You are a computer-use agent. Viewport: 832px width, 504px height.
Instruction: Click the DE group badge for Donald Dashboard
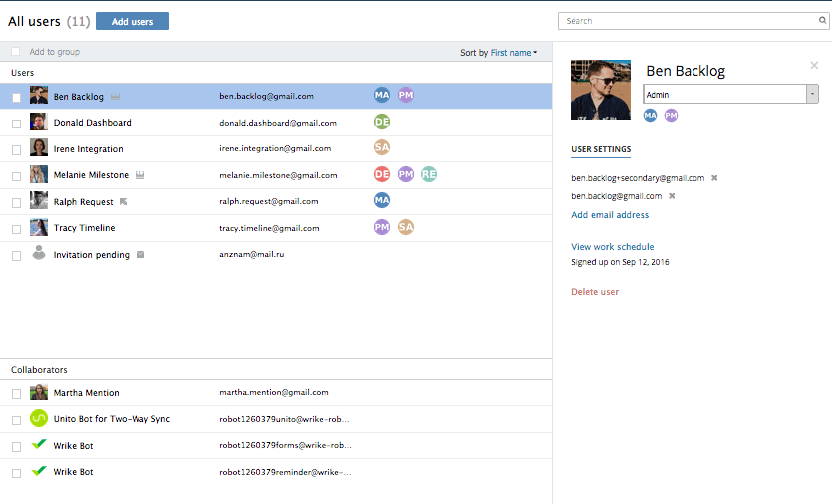(x=382, y=122)
